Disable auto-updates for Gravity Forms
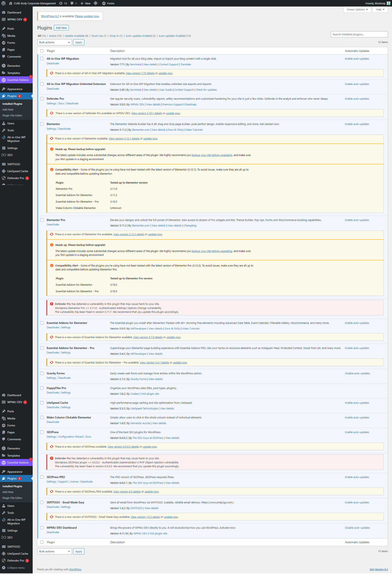The image size is (392, 574). click(357, 373)
